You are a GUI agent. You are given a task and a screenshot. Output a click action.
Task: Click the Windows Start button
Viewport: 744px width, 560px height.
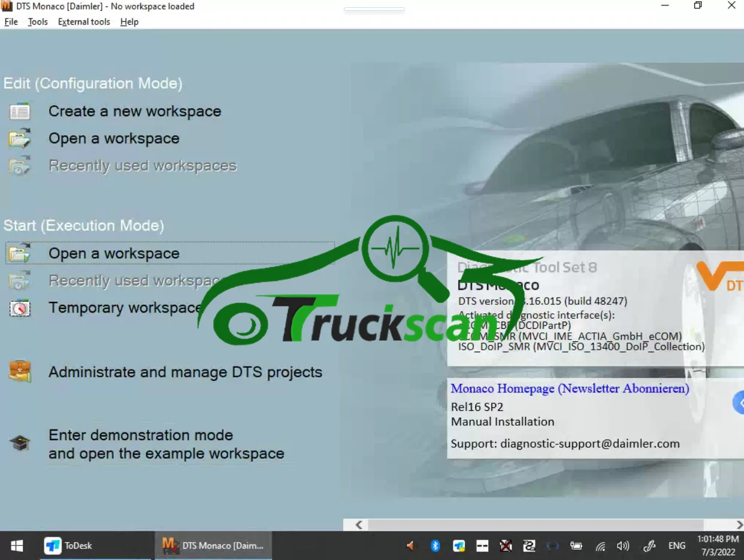coord(17,546)
